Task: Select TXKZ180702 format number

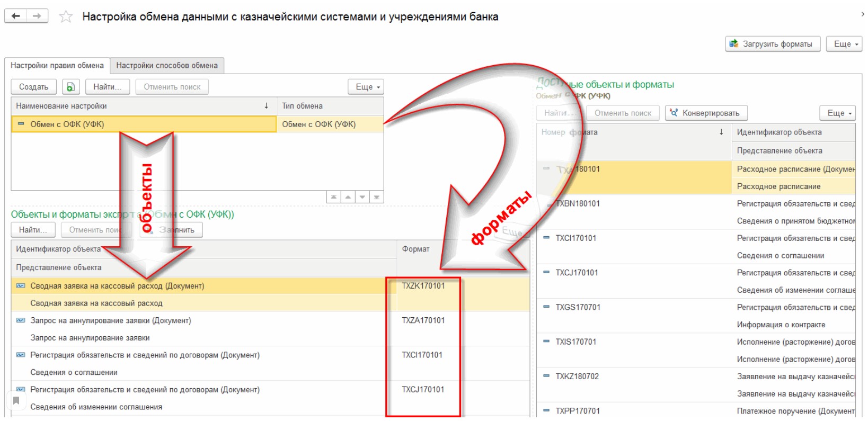Action: pos(577,377)
